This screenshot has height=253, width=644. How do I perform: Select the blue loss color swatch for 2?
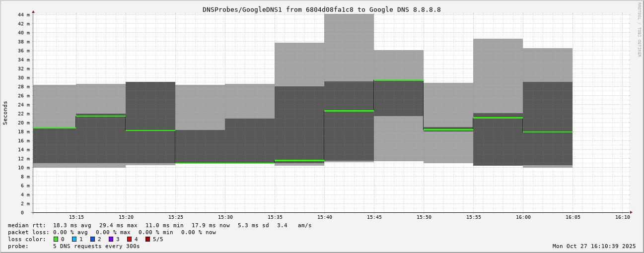point(92,239)
